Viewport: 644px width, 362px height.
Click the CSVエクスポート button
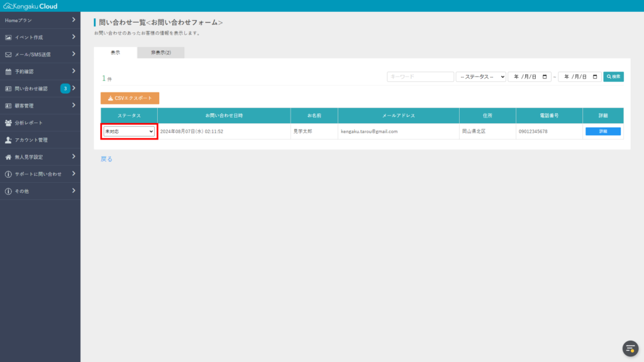(x=130, y=98)
